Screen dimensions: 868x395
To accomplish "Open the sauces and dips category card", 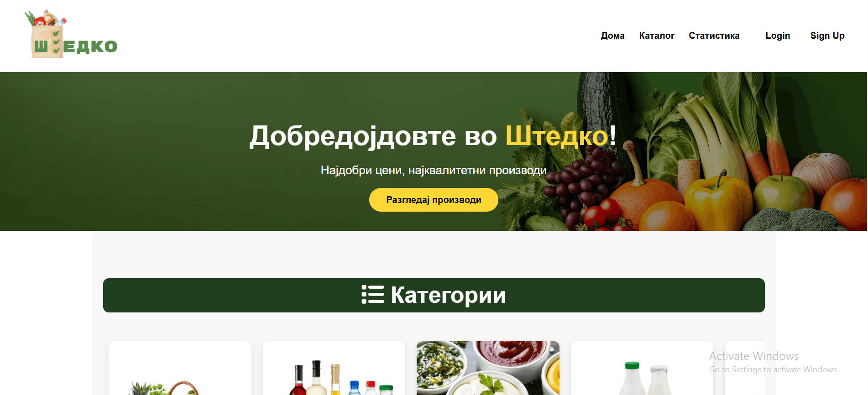I will pos(488,368).
